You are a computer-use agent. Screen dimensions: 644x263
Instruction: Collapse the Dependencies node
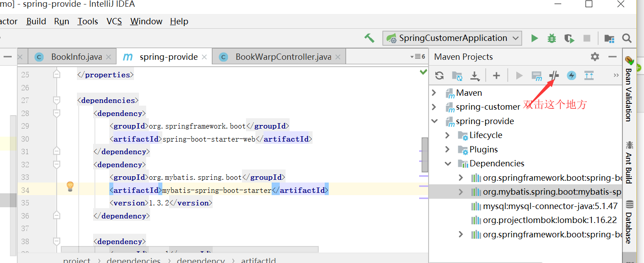tap(447, 164)
